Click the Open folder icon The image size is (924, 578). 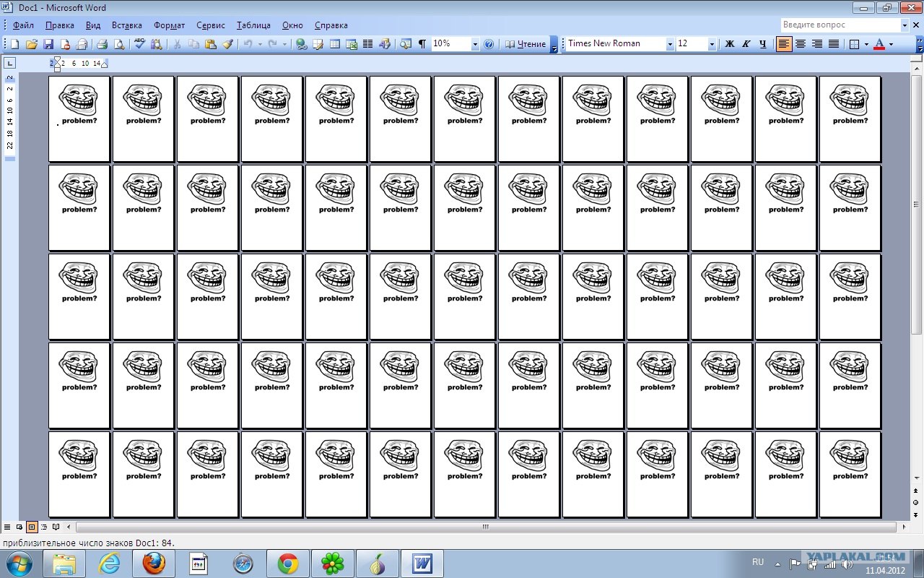click(x=32, y=44)
